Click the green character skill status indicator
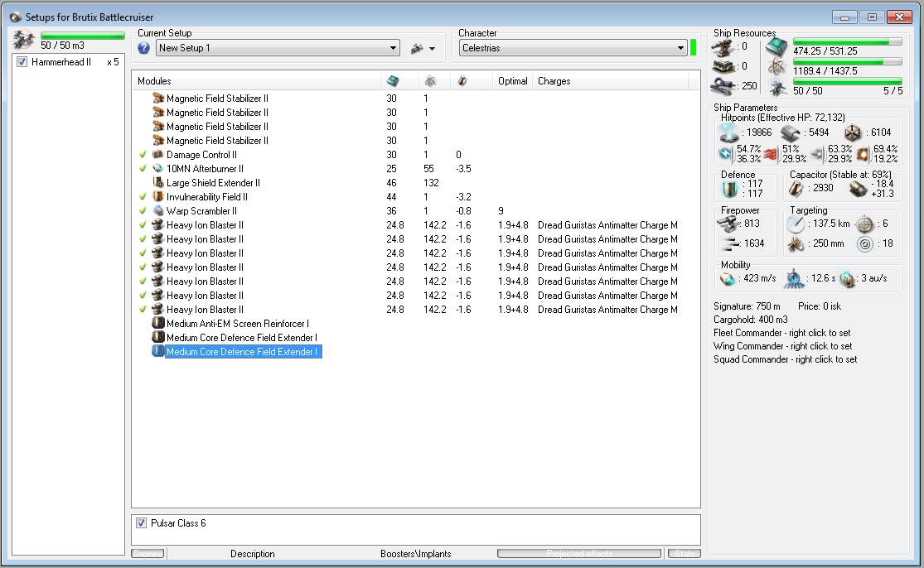 coord(693,48)
